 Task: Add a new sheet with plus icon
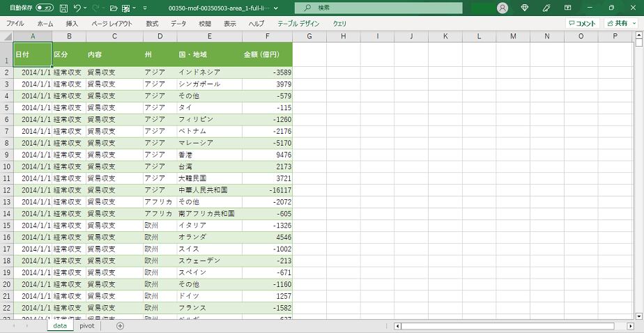120,325
